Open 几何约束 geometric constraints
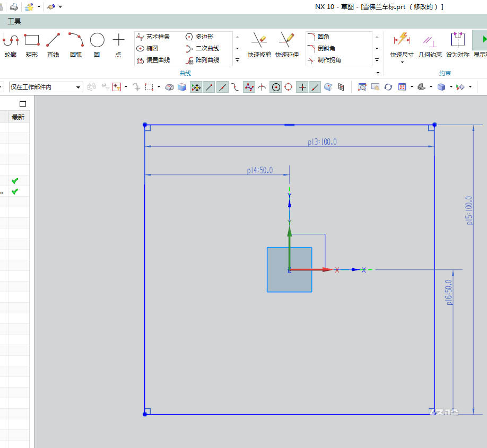 point(430,45)
